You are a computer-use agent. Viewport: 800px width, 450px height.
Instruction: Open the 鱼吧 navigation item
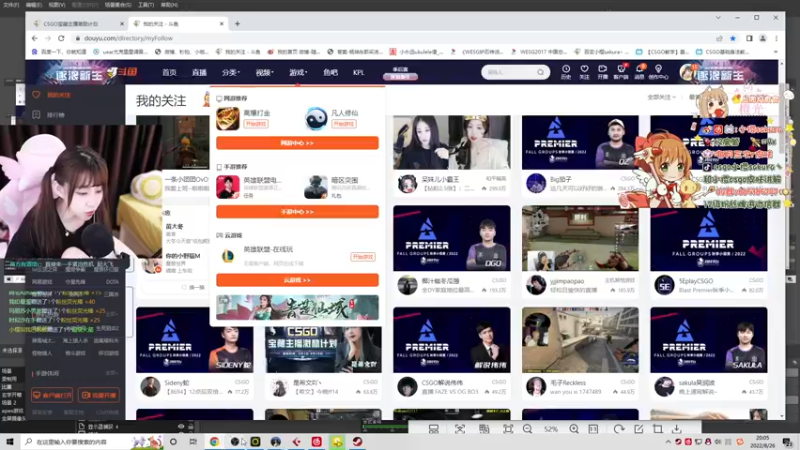(x=330, y=72)
